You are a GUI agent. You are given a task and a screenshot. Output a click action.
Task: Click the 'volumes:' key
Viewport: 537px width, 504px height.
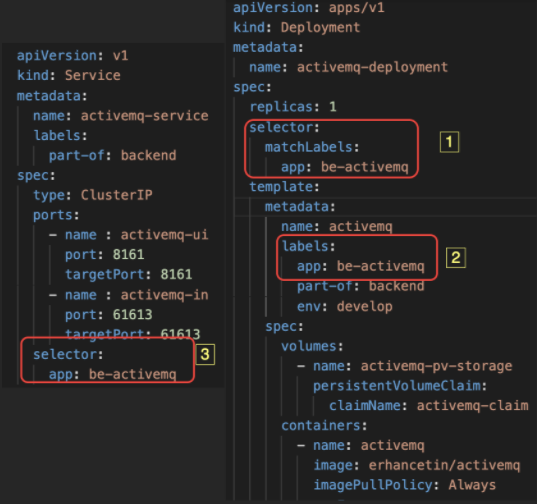[x=312, y=346]
